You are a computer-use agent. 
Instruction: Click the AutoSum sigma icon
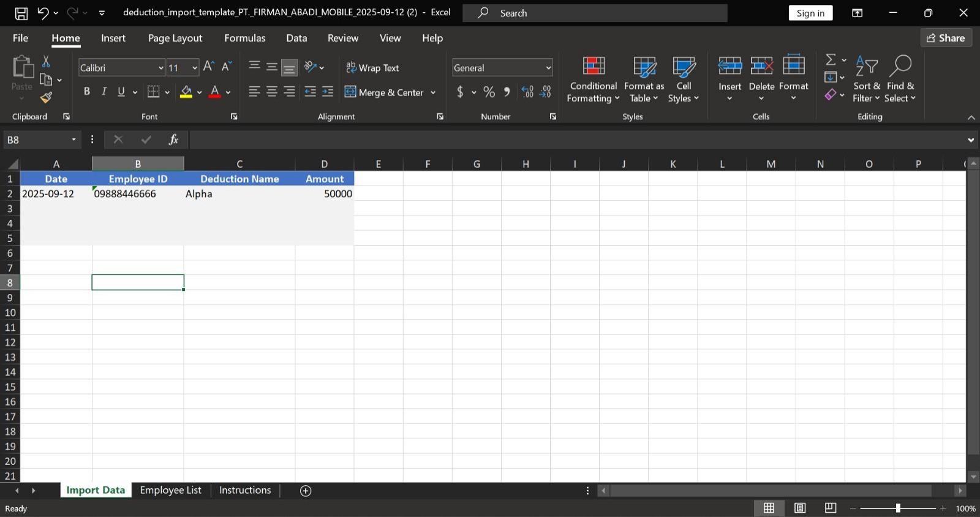click(x=831, y=60)
